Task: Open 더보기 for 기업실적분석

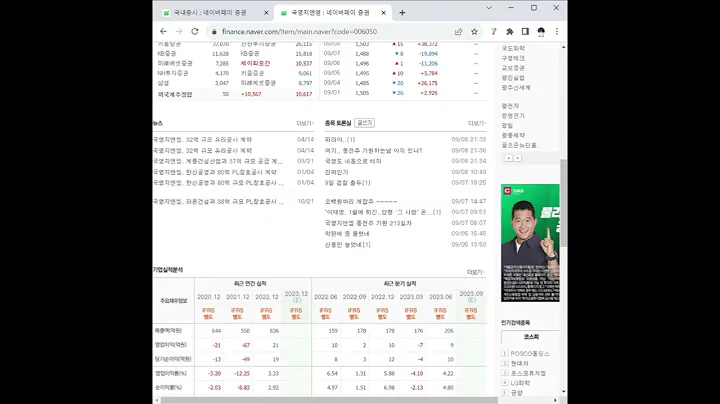Action: point(475,272)
